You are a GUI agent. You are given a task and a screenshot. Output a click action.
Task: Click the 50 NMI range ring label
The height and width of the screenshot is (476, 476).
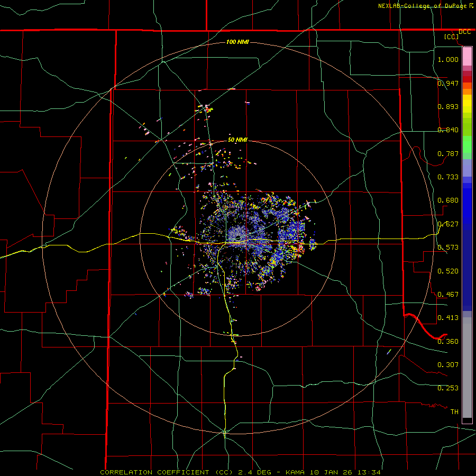click(237, 140)
